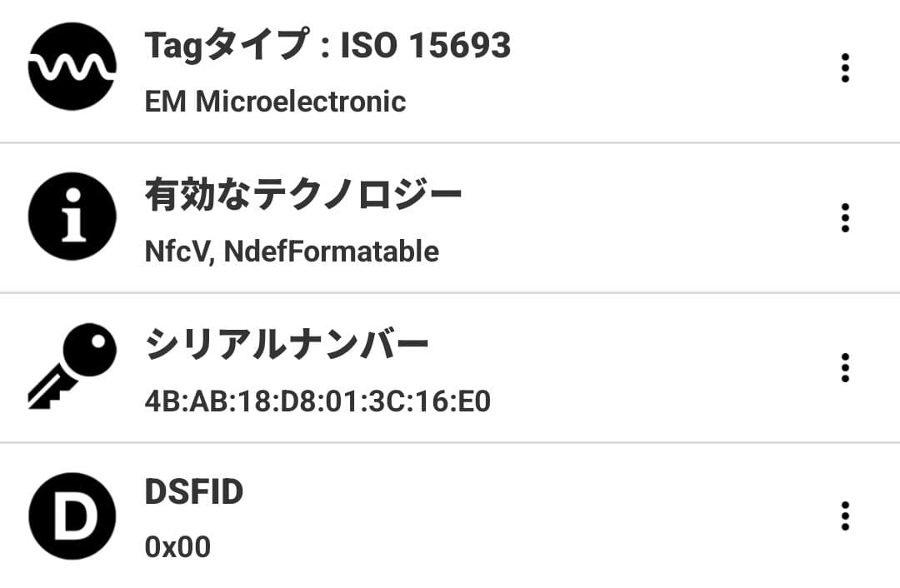Tap the leading 4B byte of serial

(x=162, y=401)
